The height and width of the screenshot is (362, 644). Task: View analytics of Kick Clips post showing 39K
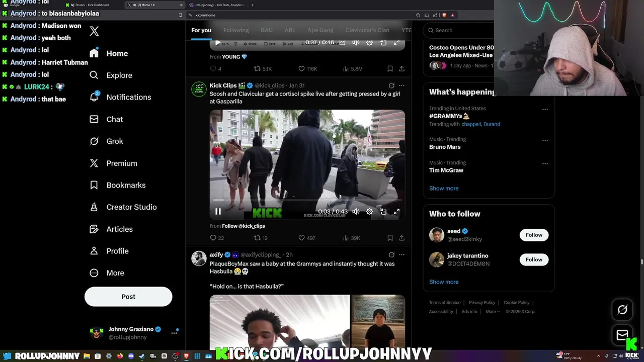[351, 238]
